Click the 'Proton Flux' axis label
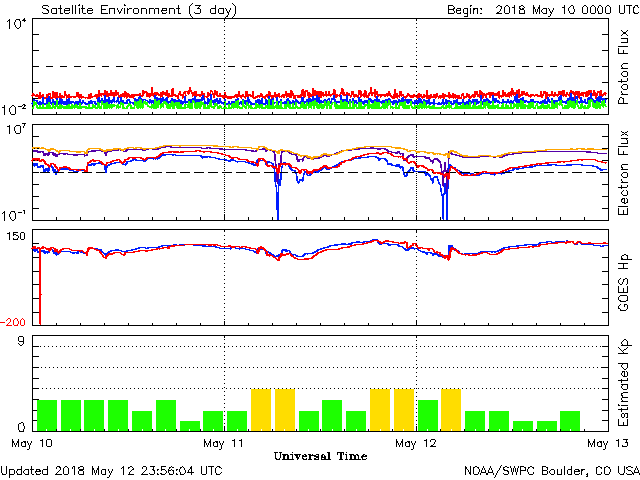The width and height of the screenshot is (640, 480). pyautogui.click(x=623, y=67)
